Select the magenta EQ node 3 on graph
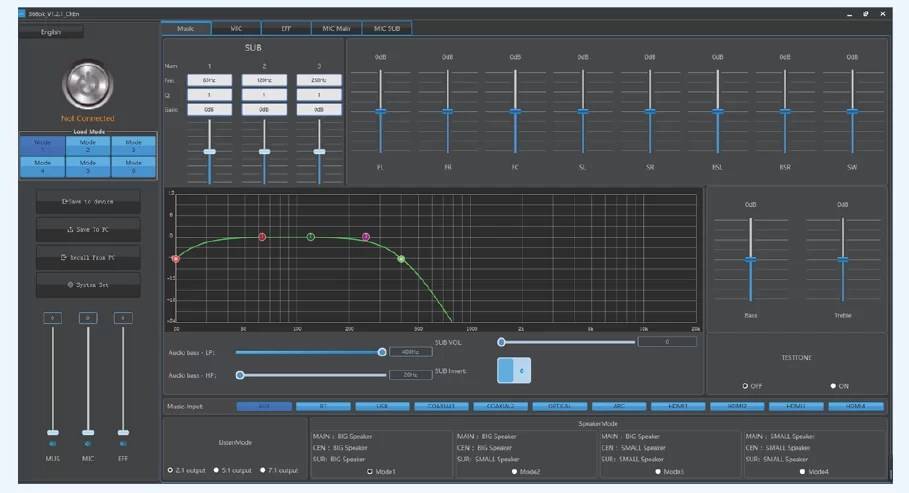The height and width of the screenshot is (493, 909). coord(366,237)
